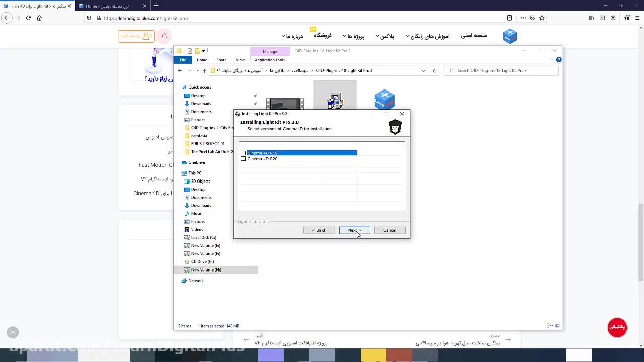Click the Back button in installer
Image resolution: width=644 pixels, height=362 pixels.
coord(319,230)
